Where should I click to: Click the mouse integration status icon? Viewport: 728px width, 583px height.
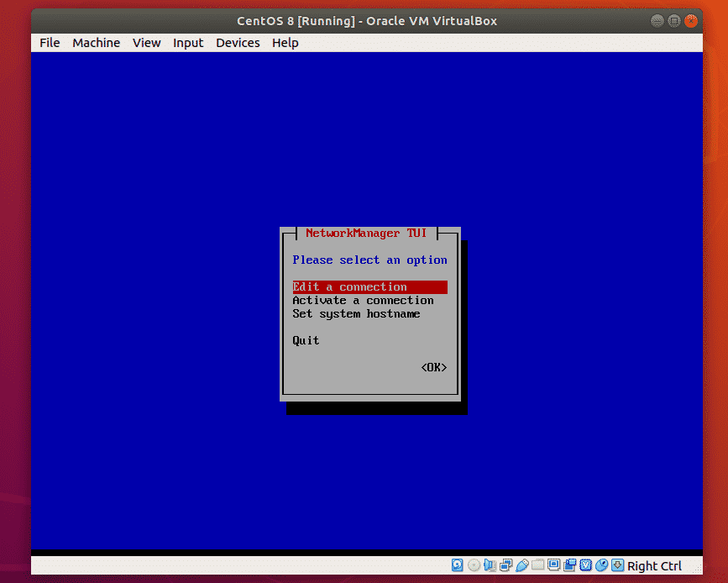click(x=602, y=565)
